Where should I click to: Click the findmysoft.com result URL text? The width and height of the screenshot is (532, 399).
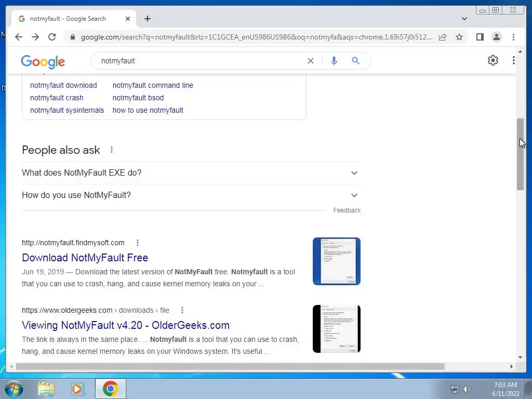73,243
